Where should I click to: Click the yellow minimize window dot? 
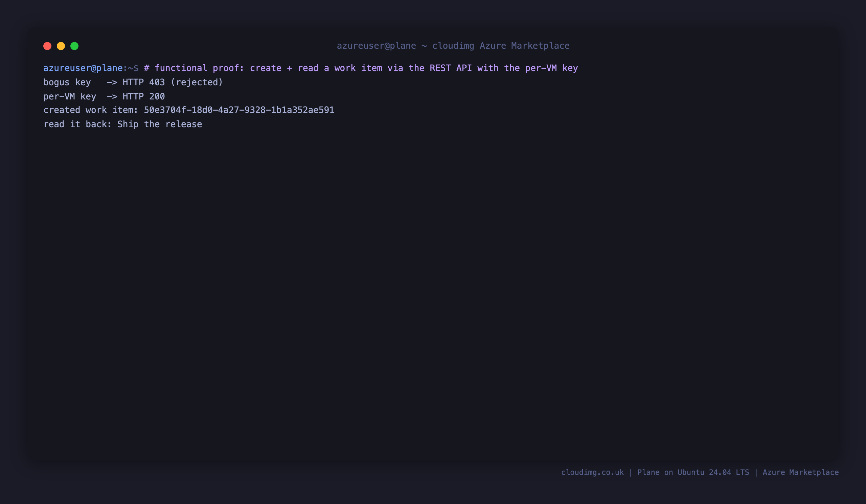point(61,46)
